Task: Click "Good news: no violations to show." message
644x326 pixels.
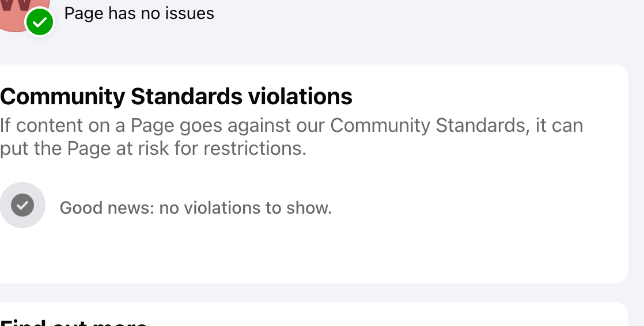Action: coord(196,207)
